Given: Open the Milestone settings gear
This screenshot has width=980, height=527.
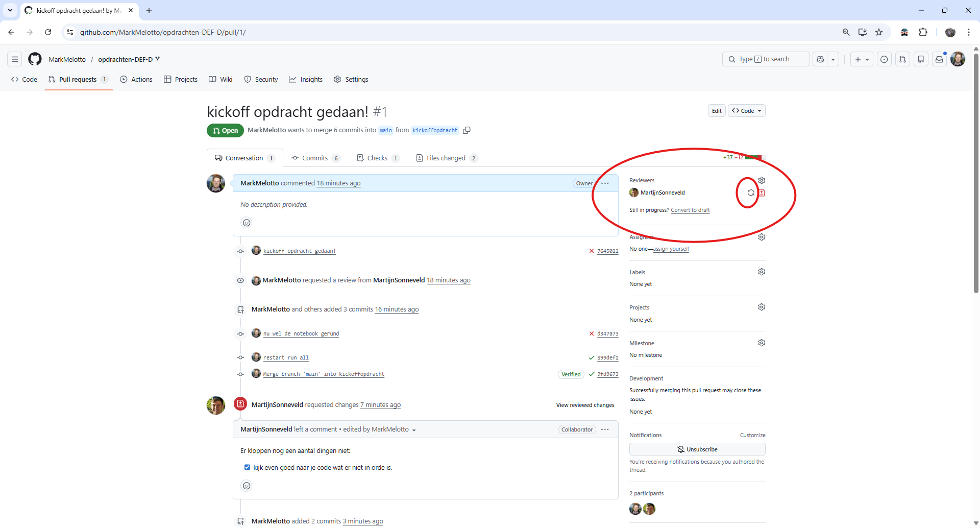Looking at the screenshot, I should pyautogui.click(x=762, y=343).
